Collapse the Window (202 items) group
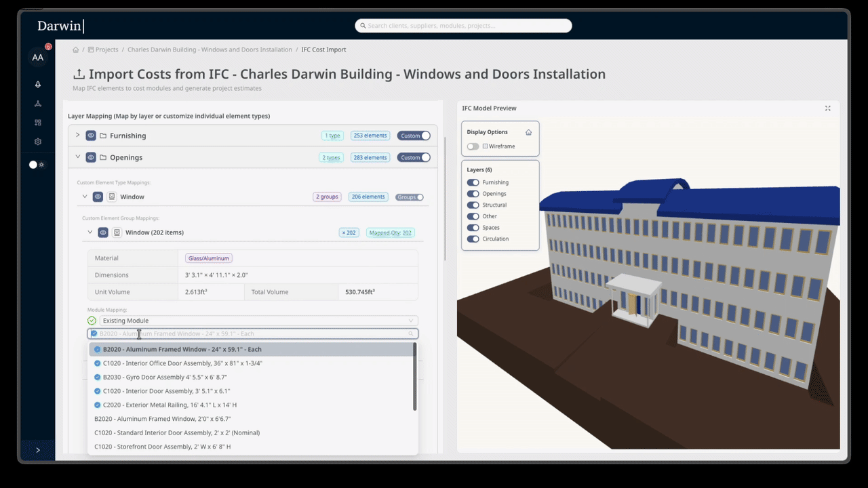The image size is (868, 488). click(90, 232)
